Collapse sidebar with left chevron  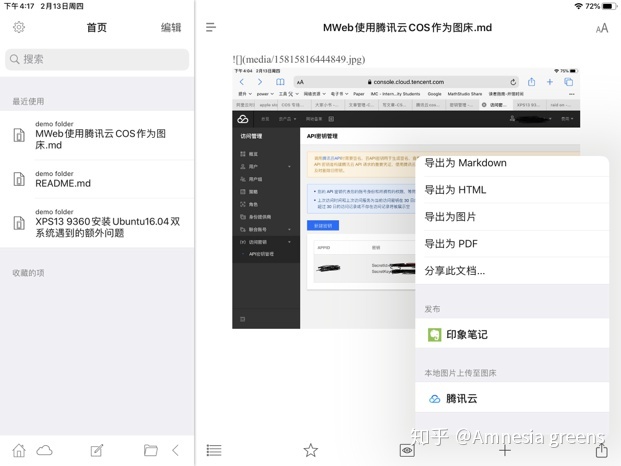(x=176, y=450)
